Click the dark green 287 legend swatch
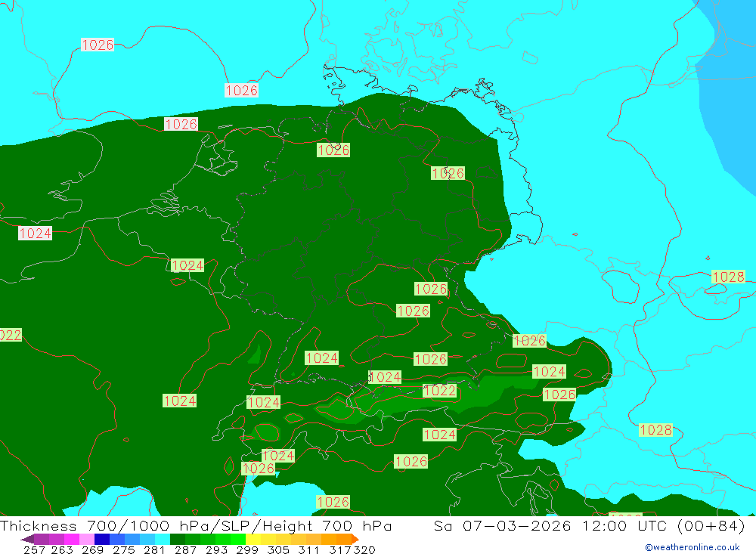 pyautogui.click(x=177, y=539)
